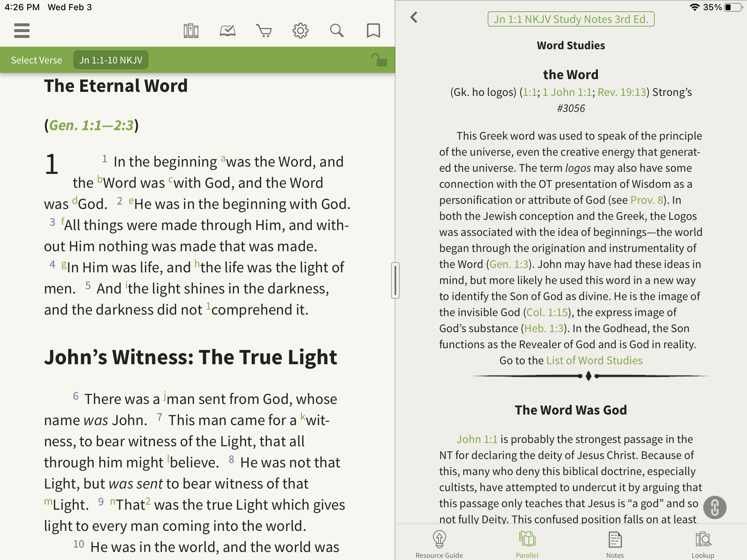The width and height of the screenshot is (747, 560).
Task: Open Select Verse chooser
Action: 36,60
